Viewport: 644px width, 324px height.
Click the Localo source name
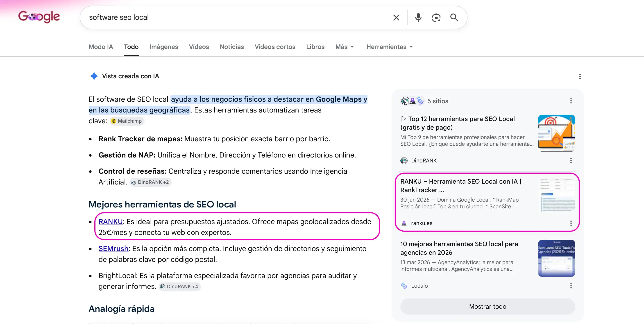pyautogui.click(x=419, y=286)
